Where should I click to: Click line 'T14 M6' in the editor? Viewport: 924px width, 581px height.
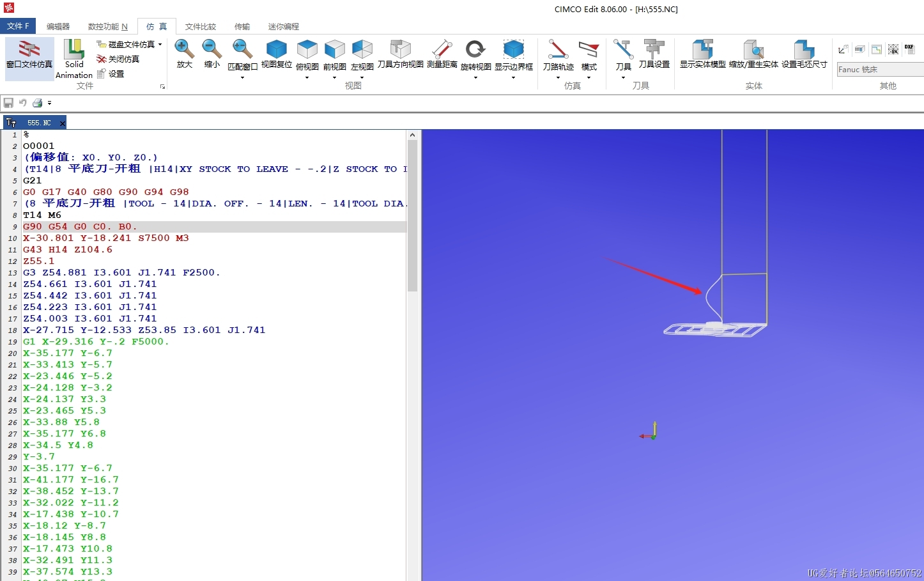[x=42, y=215]
